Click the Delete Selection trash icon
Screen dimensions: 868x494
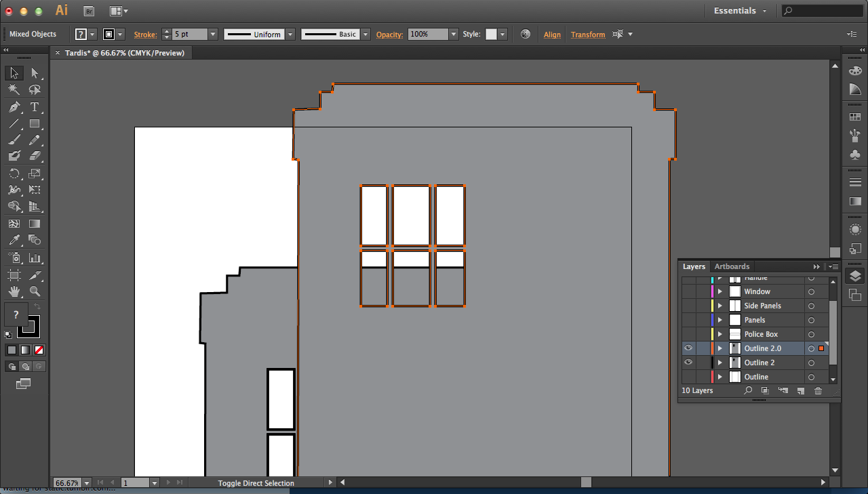[818, 390]
